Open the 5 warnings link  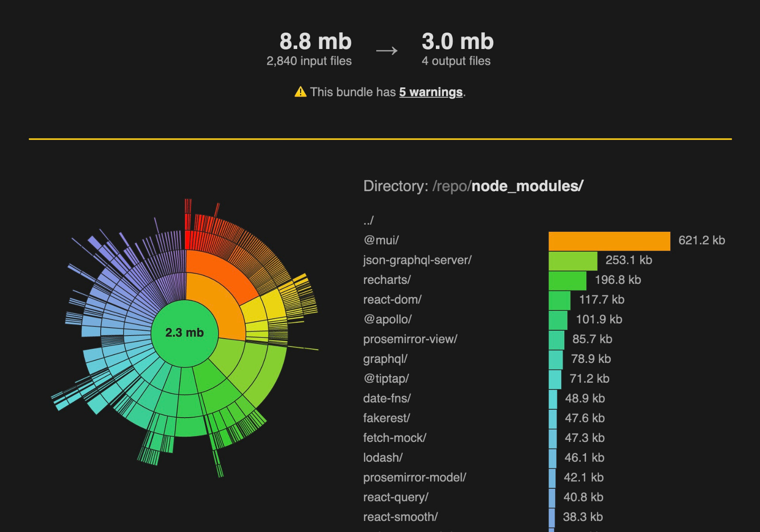point(431,92)
